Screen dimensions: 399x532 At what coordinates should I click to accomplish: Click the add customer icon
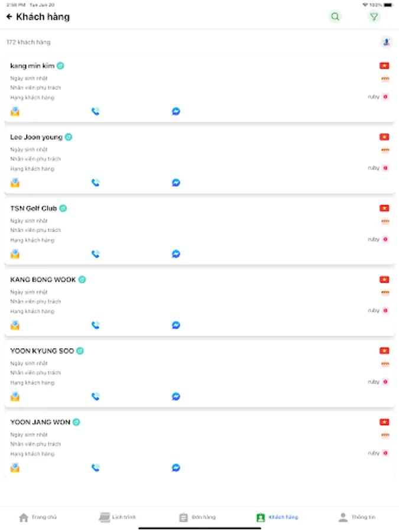pos(386,42)
